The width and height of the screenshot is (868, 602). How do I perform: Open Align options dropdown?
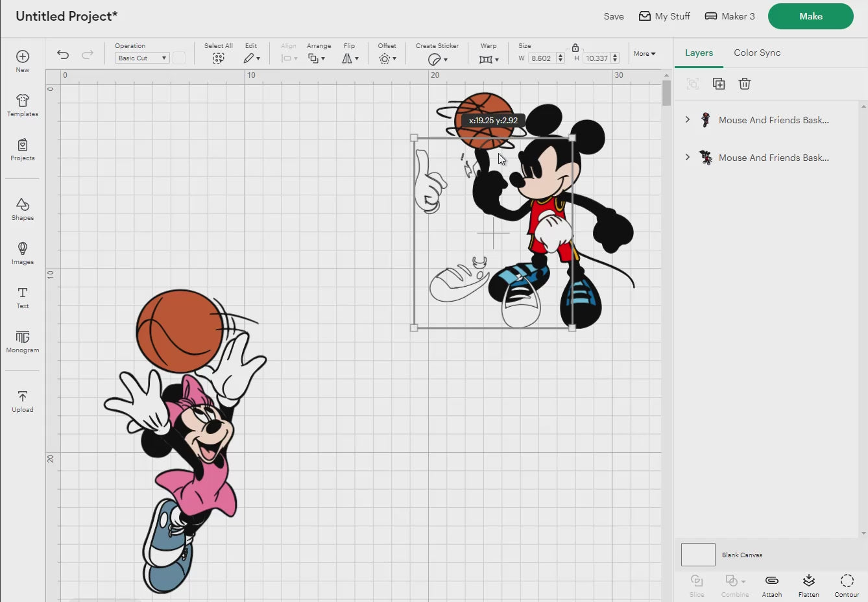point(289,58)
